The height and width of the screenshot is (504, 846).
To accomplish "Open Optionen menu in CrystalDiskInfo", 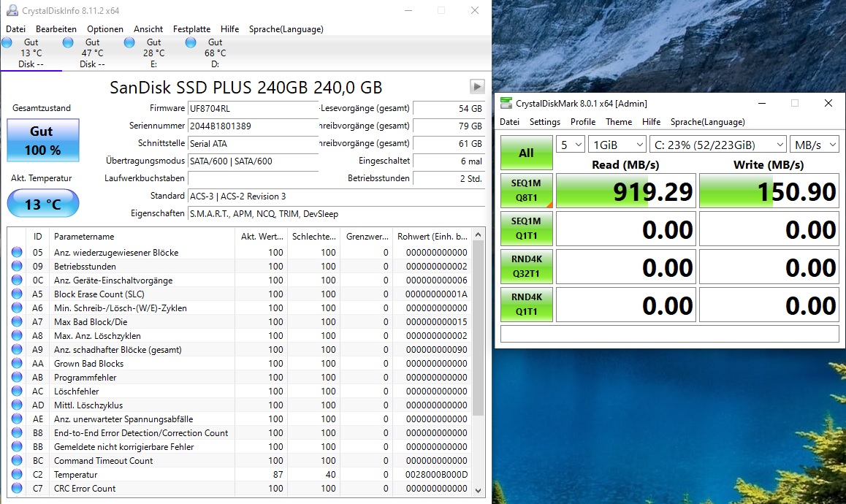I will click(105, 29).
